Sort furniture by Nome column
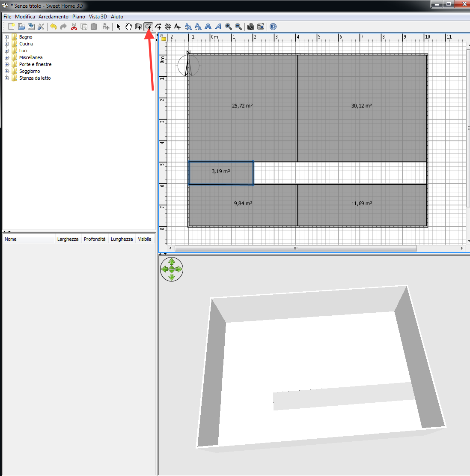 tap(29, 239)
